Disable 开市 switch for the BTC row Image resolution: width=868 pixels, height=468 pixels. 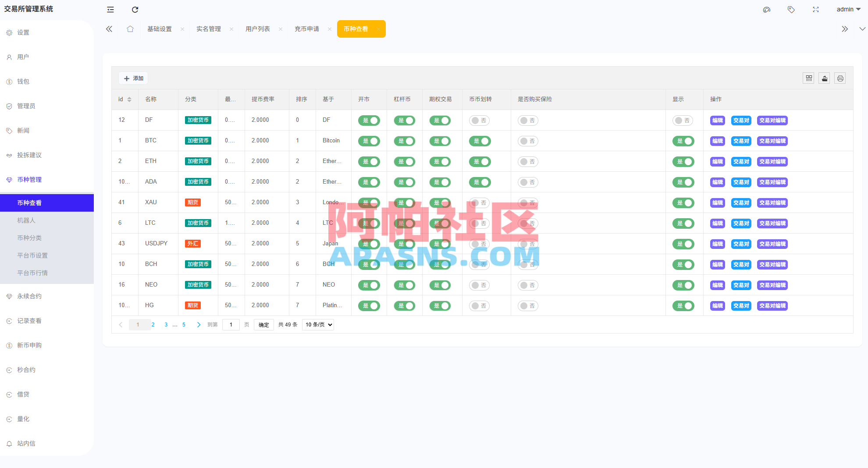(x=369, y=141)
